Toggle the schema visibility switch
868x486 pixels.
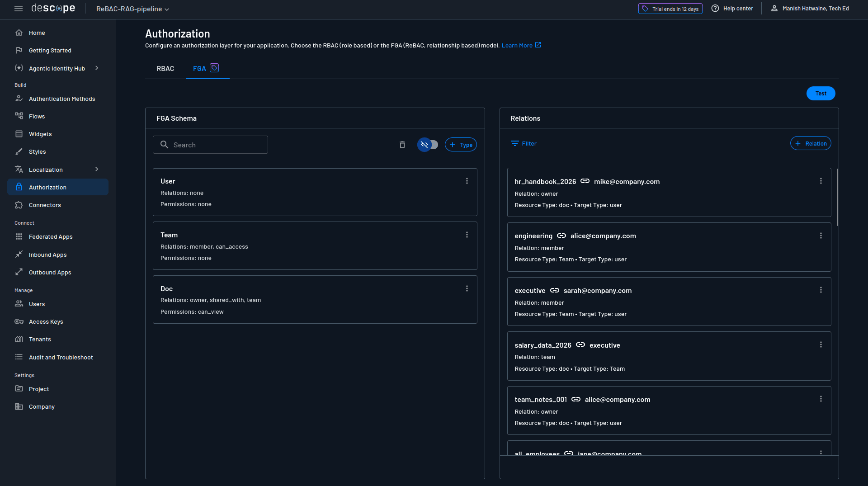coord(428,145)
